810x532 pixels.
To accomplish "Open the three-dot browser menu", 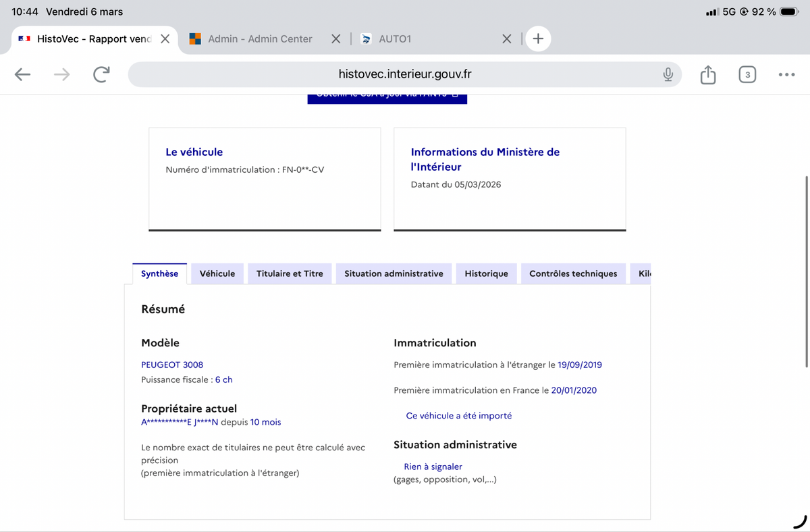I will click(x=786, y=74).
